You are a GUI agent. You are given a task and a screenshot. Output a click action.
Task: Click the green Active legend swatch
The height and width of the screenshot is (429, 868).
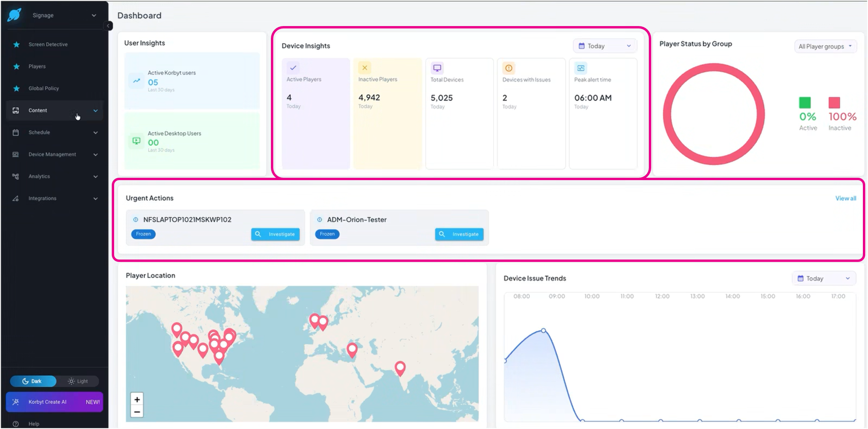[x=804, y=103]
